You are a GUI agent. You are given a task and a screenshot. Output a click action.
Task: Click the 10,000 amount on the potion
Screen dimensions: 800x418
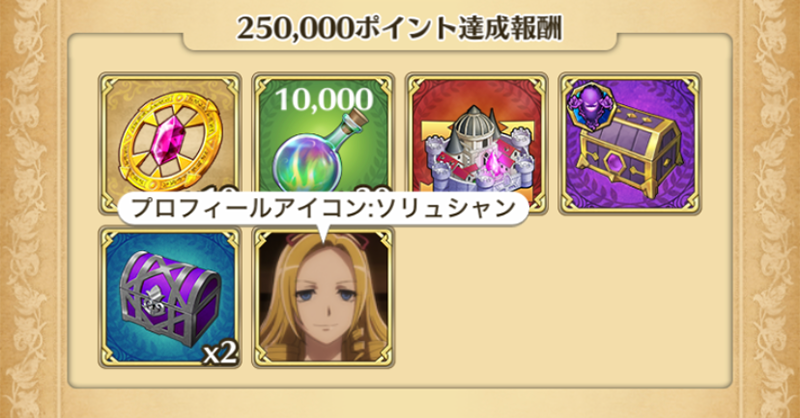(x=324, y=100)
